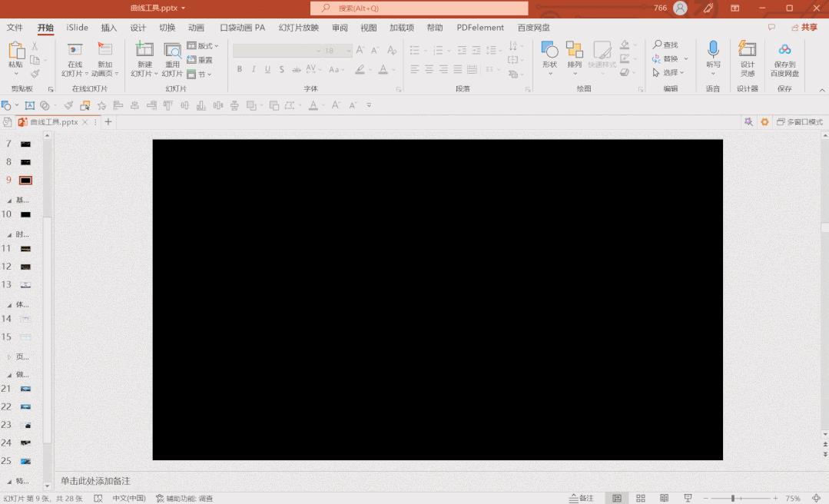Switch to reading view in status bar
829x504 pixels.
pyautogui.click(x=665, y=499)
